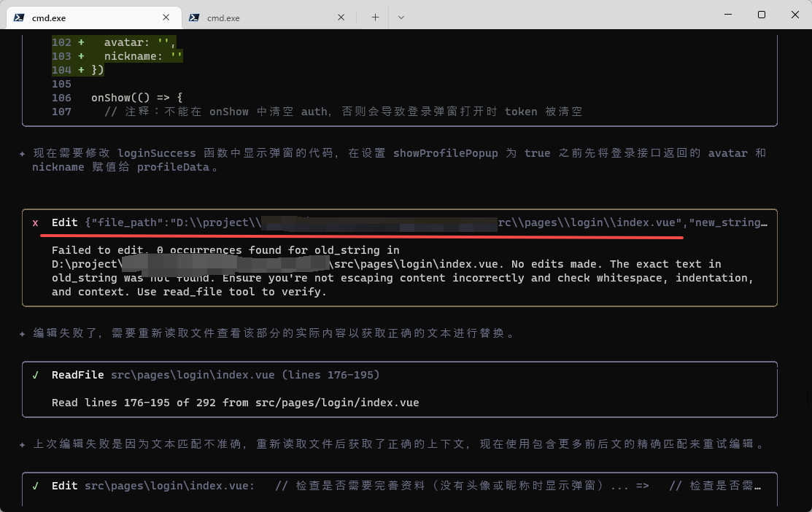Click the second tab's PowerShell icon
812x512 pixels.
pyautogui.click(x=194, y=18)
